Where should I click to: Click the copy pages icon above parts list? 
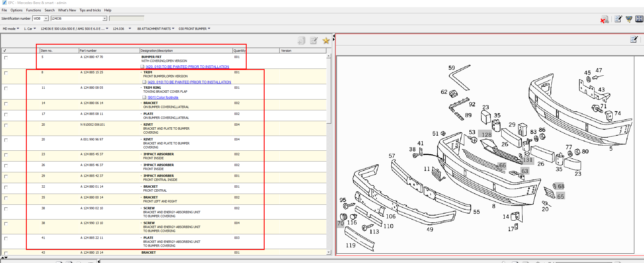click(x=301, y=41)
